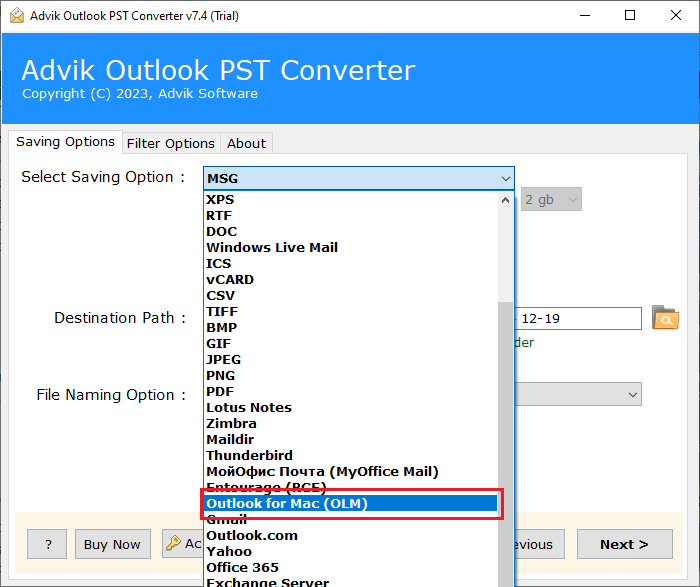
Task: Expand the 2 gb split size dropdown
Action: point(551,200)
